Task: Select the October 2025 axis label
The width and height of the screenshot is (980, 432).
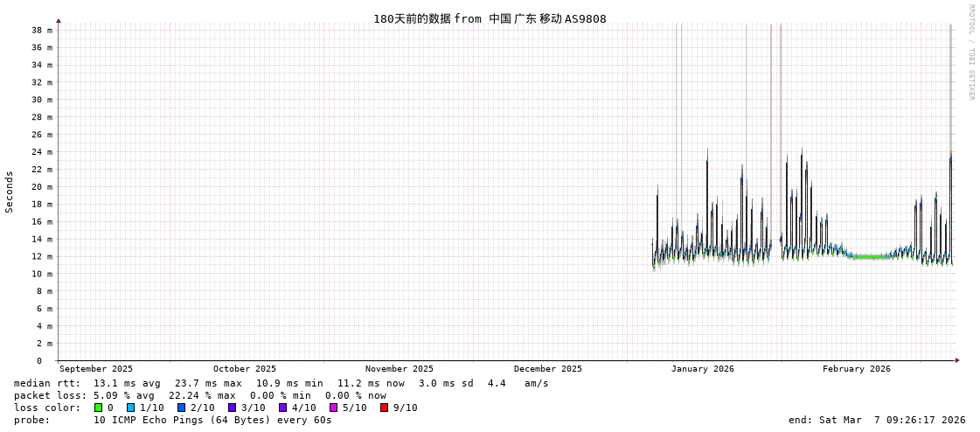Action: 244,369
